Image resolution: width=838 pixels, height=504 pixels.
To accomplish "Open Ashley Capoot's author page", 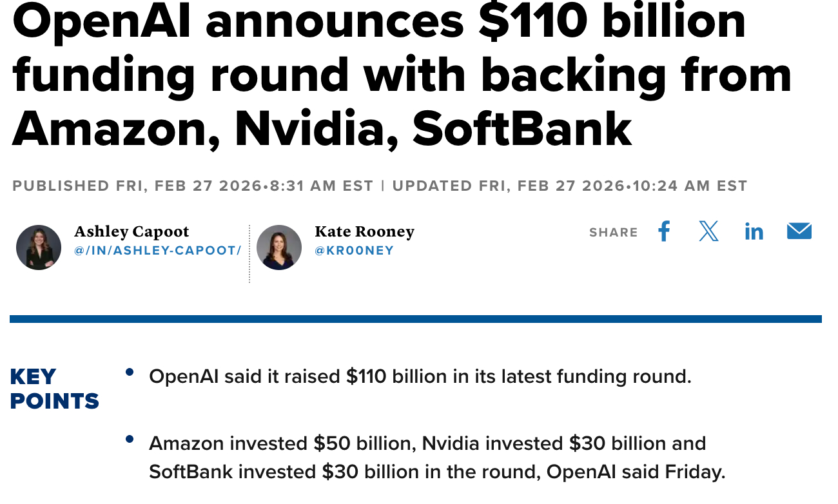I will [x=132, y=231].
